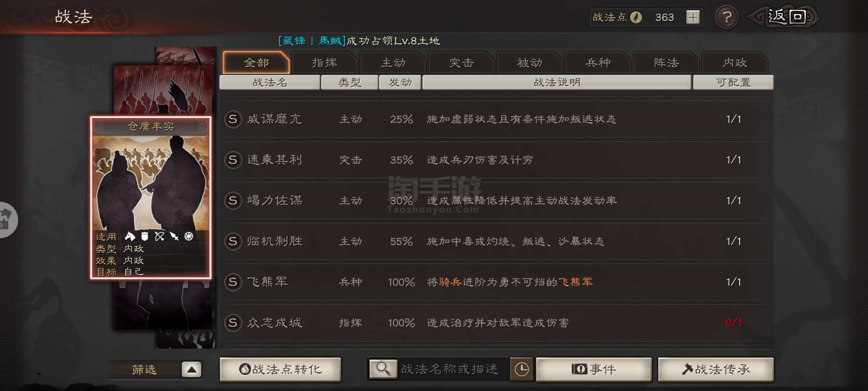Sort by 可配置 column header
Viewport: 868px width, 391px height.
(x=733, y=83)
